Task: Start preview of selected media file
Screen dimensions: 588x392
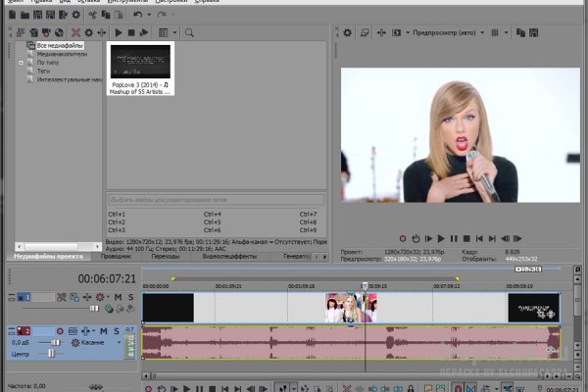Action: point(119,32)
